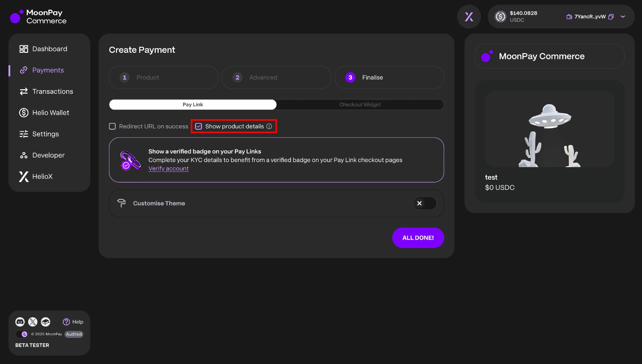
Task: Click the USDC dollar balance icon
Action: (x=501, y=17)
